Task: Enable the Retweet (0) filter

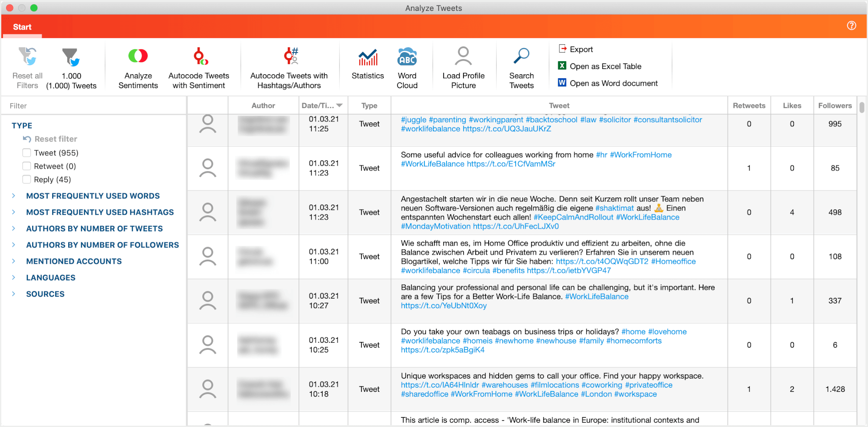Action: [x=26, y=166]
